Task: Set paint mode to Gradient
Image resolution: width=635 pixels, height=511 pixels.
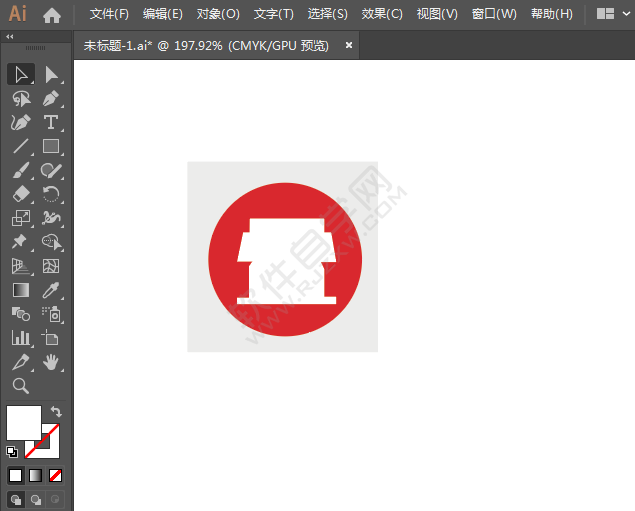Action: pyautogui.click(x=35, y=475)
